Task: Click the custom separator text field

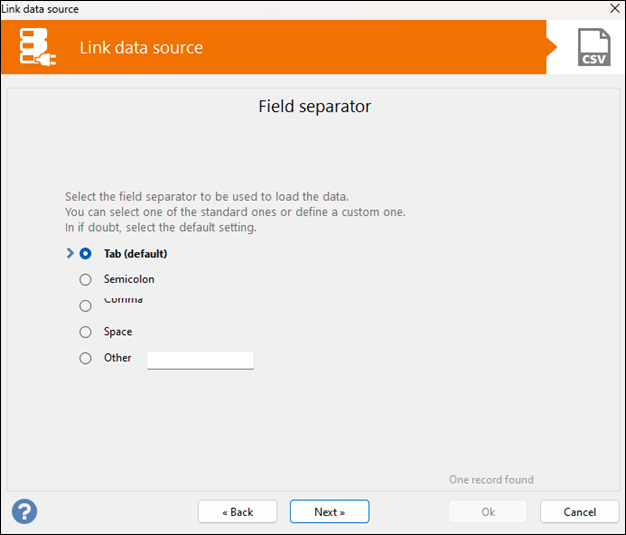Action: tap(200, 359)
